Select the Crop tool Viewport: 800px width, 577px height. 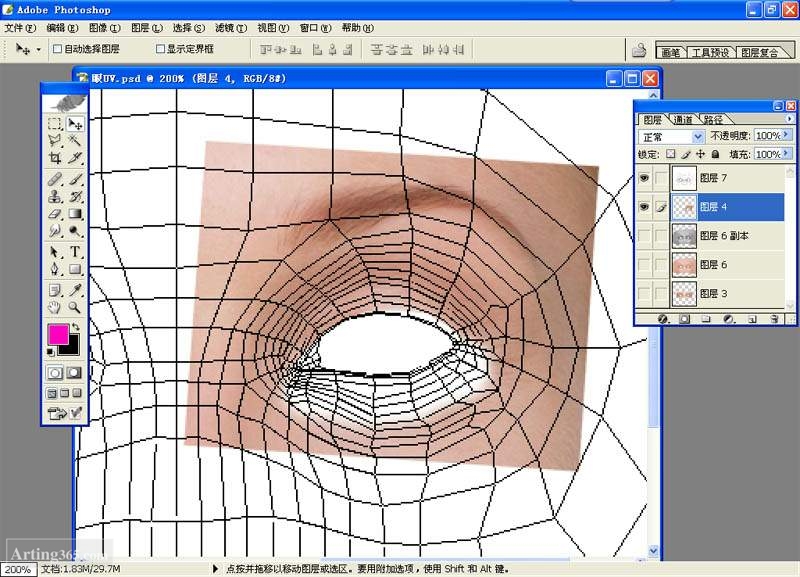pyautogui.click(x=55, y=158)
